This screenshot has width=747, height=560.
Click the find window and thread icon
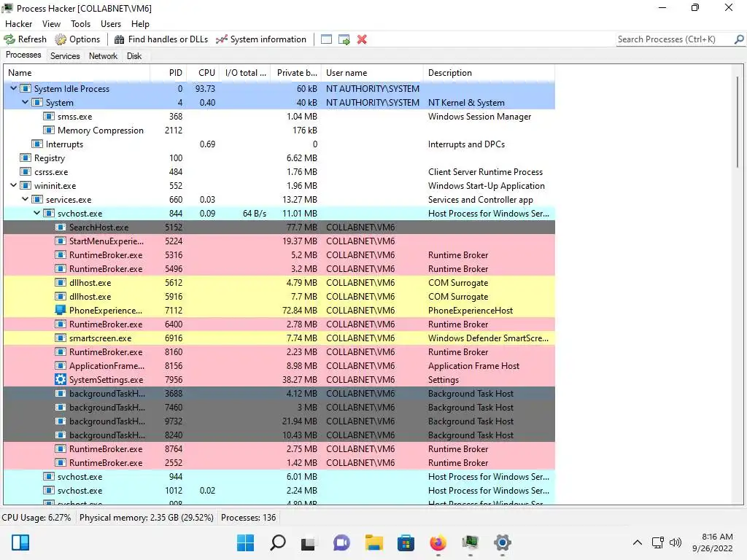click(x=344, y=39)
